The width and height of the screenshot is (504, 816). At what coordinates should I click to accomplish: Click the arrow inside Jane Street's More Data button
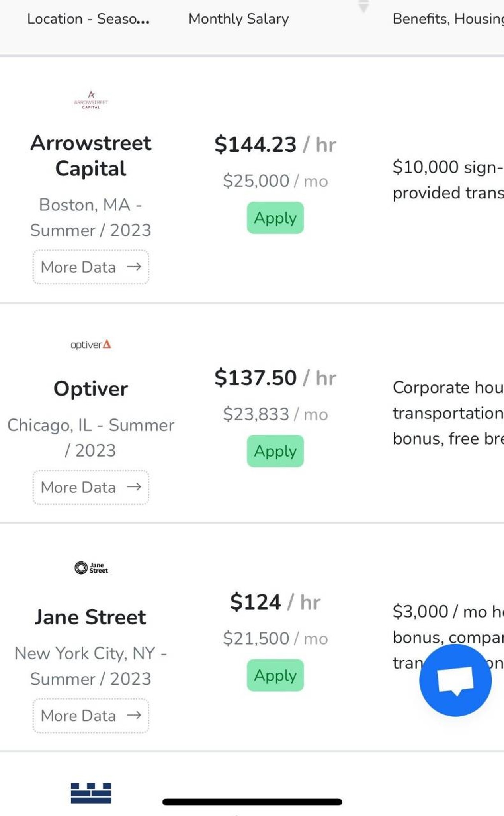coord(135,715)
